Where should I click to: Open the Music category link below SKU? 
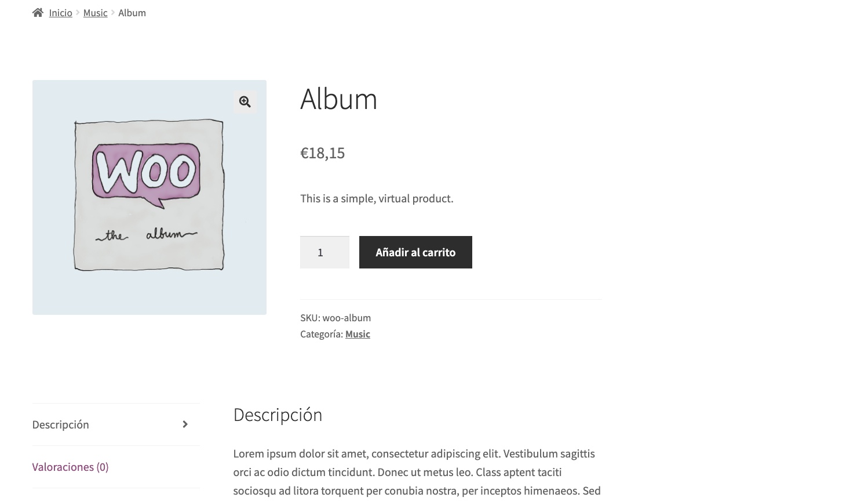pyautogui.click(x=358, y=334)
